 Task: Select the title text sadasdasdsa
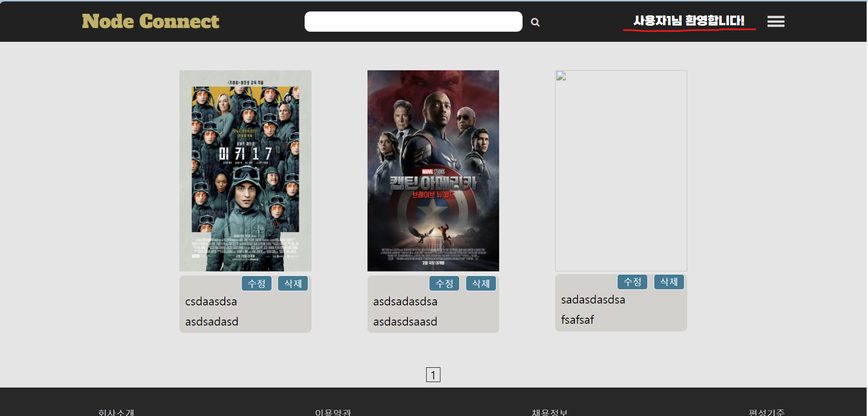click(593, 300)
